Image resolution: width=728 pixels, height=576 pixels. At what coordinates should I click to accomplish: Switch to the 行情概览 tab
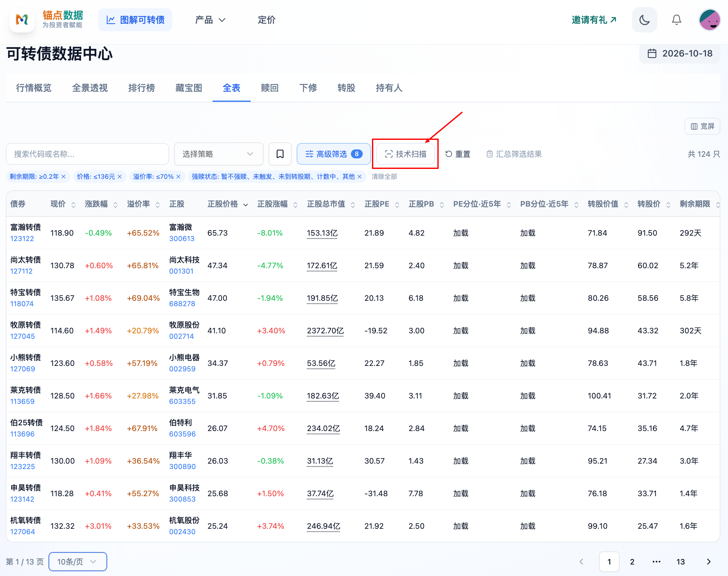34,88
